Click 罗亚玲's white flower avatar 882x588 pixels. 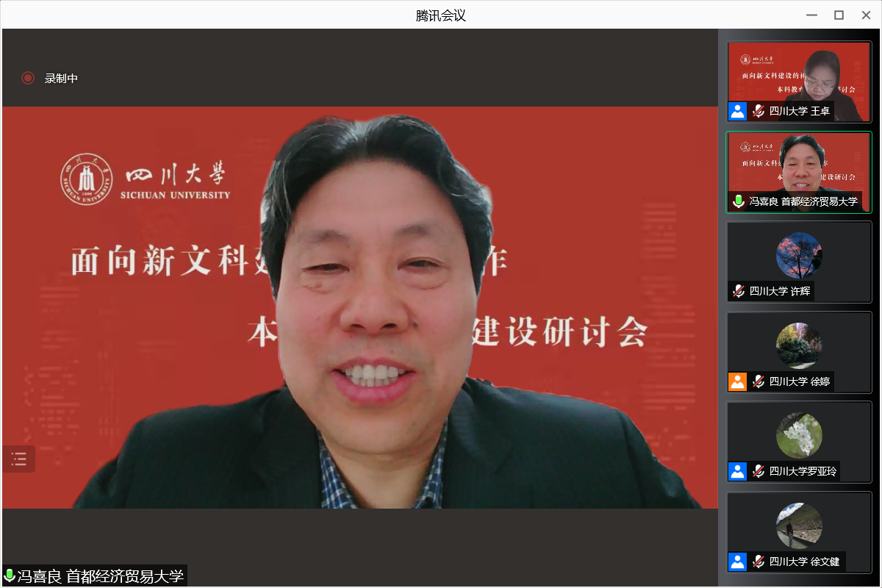tap(799, 435)
